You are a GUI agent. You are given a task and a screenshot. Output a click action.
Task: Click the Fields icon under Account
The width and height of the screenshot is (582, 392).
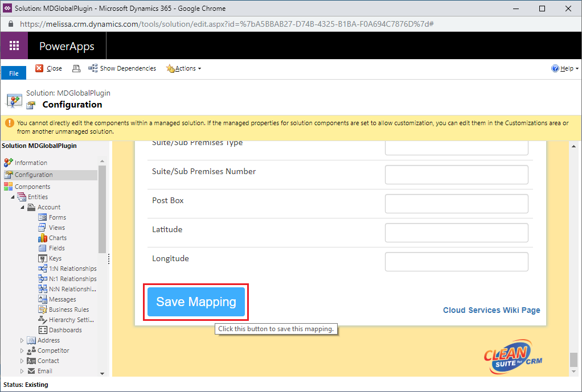pos(42,248)
